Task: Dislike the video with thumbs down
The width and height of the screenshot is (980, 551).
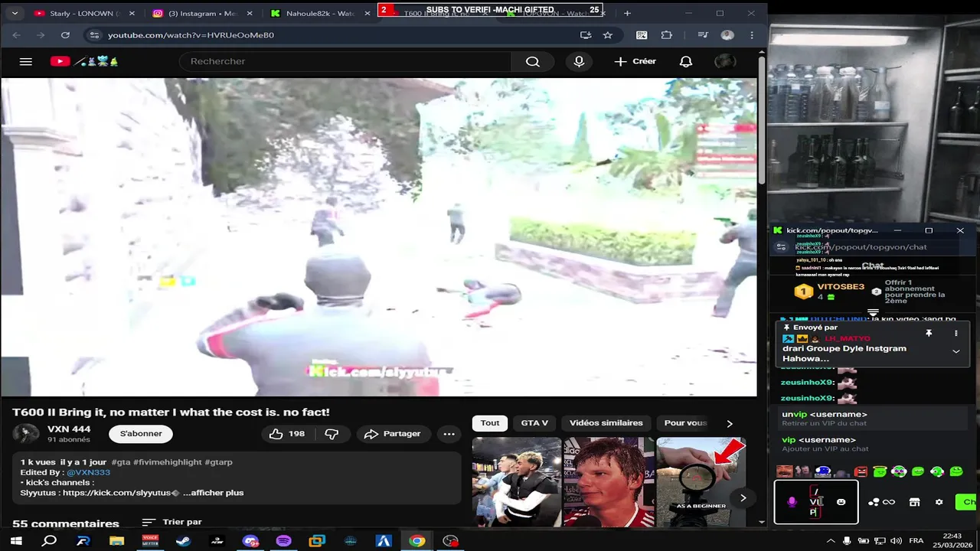Action: coord(332,434)
